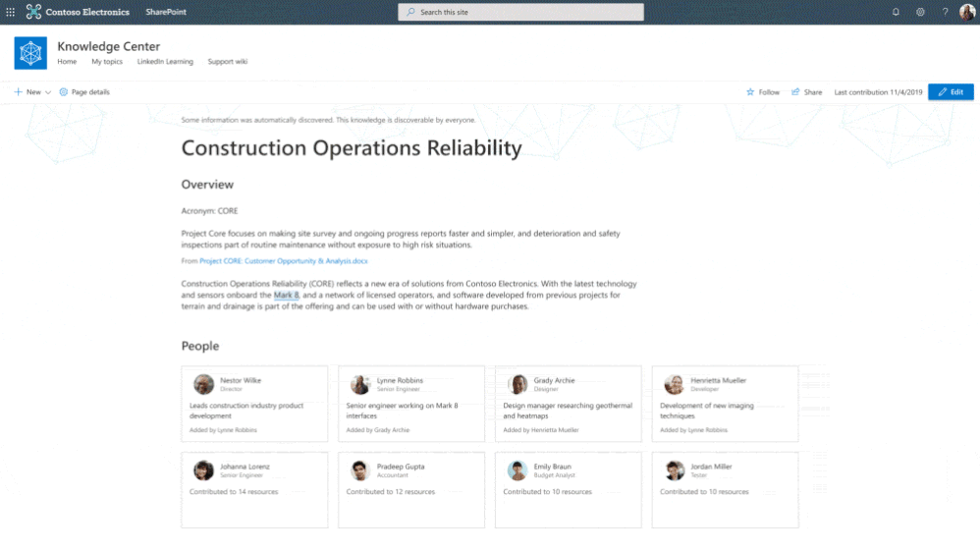Go to the Home navigation item
This screenshot has width=980, height=552.
tap(67, 62)
